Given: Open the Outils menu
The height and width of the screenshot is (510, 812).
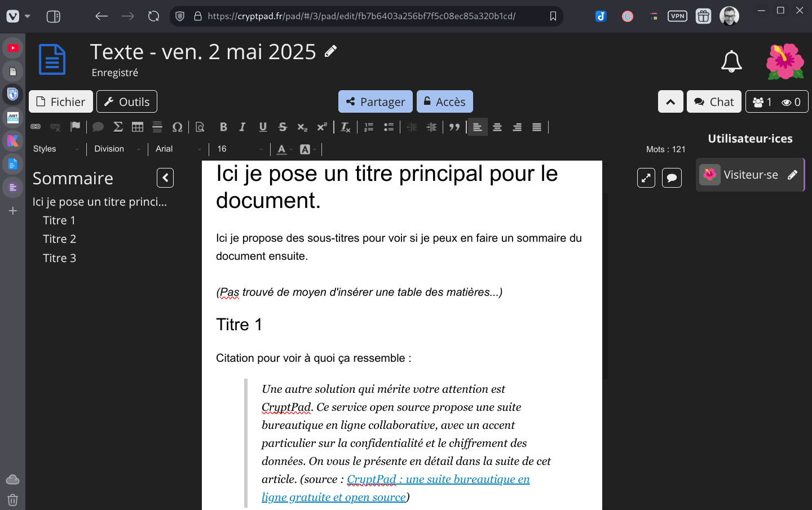Looking at the screenshot, I should pos(127,101).
